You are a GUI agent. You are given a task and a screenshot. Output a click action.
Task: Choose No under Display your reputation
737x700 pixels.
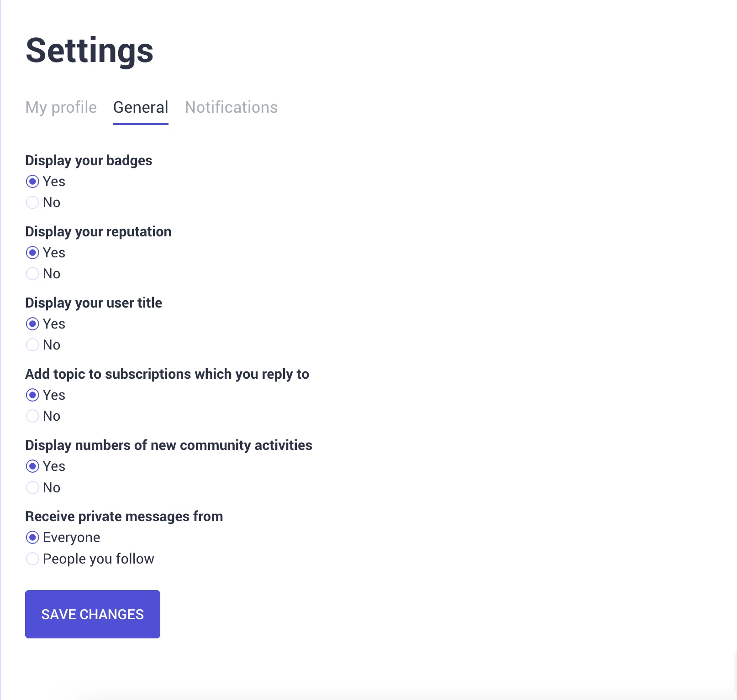click(32, 274)
